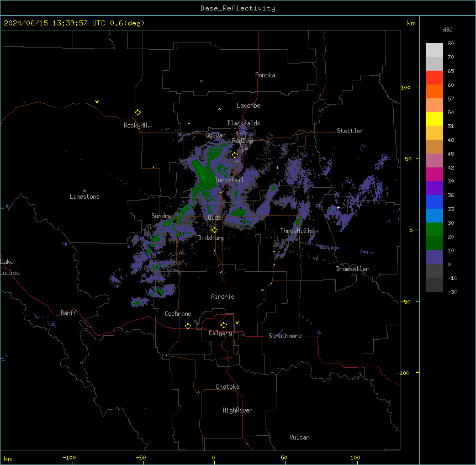Click the Okotoks label
Viewport: 476px width, 465px height.
228,387
